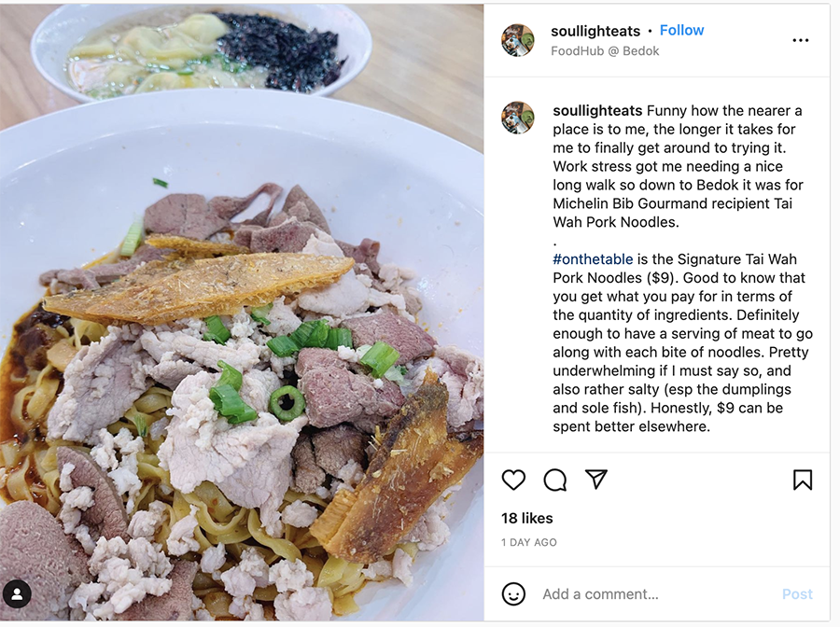Click the Post comment button
The height and width of the screenshot is (627, 840).
pos(797,594)
